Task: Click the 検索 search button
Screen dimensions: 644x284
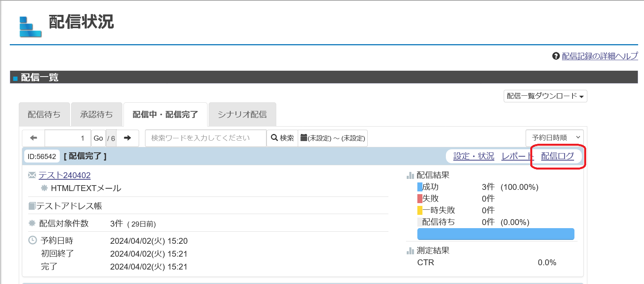Action: pos(282,138)
